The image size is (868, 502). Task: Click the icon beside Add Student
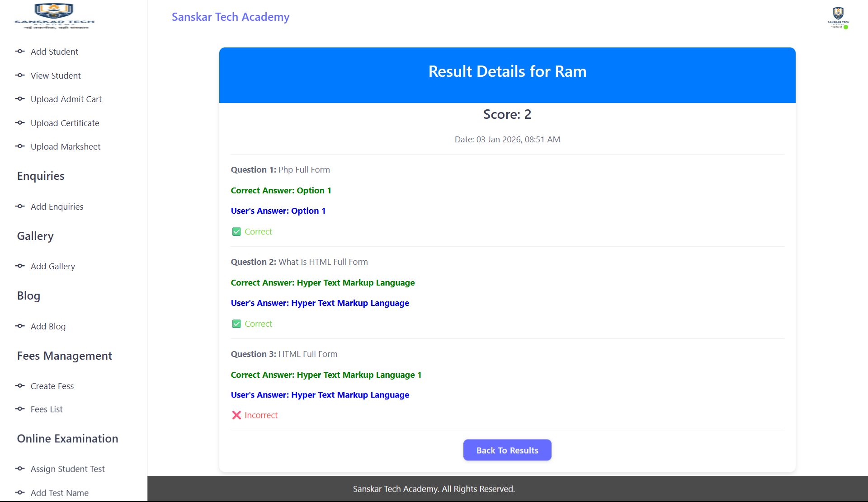tap(20, 52)
